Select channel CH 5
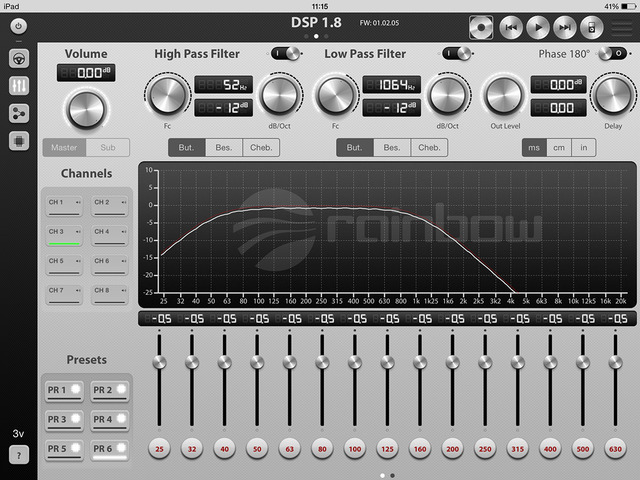Viewport: 640px width, 480px height. [x=64, y=265]
